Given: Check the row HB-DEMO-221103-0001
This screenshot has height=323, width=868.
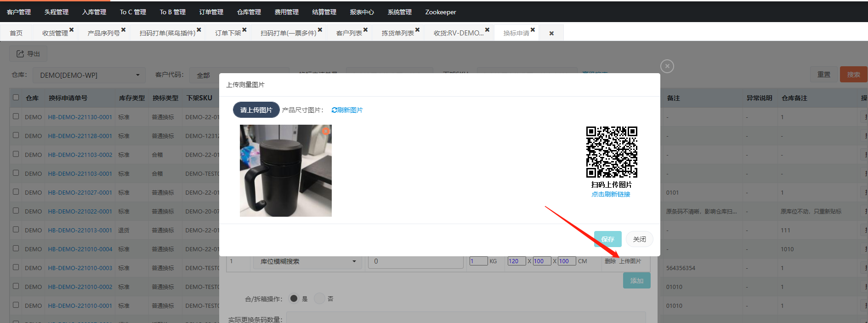Looking at the screenshot, I should click(x=16, y=173).
